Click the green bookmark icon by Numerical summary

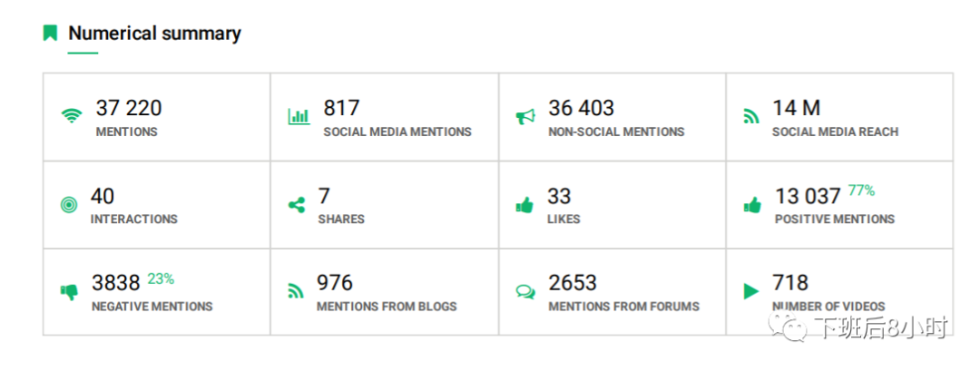(50, 33)
